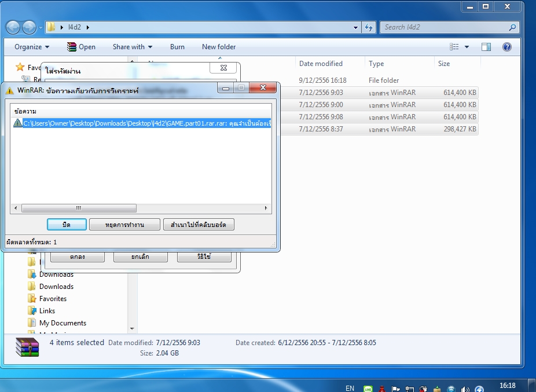The height and width of the screenshot is (392, 536).
Task: Select the file row dated 7/12/2556 9:03
Action: pos(380,93)
